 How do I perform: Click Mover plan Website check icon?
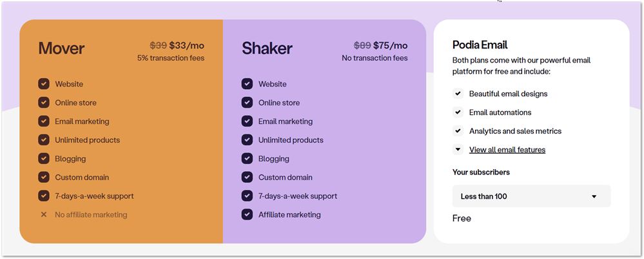44,84
